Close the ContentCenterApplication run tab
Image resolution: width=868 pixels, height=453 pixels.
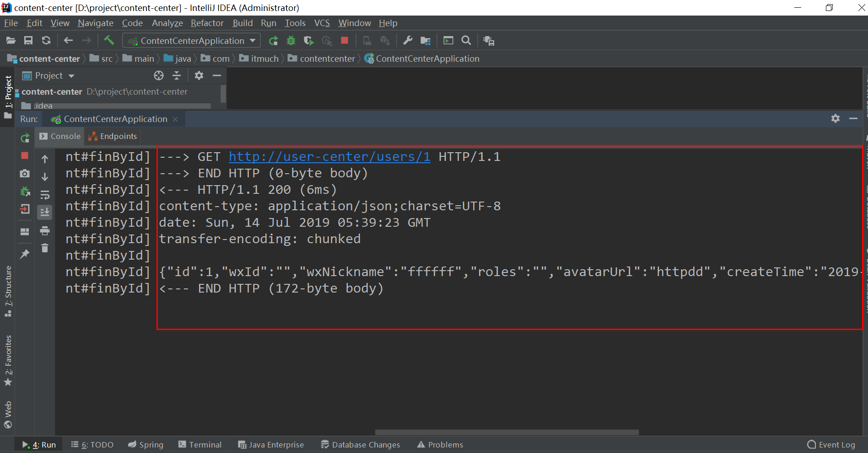(175, 119)
